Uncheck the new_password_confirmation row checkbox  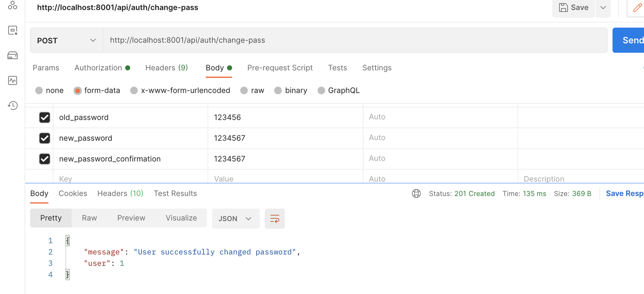coord(44,159)
